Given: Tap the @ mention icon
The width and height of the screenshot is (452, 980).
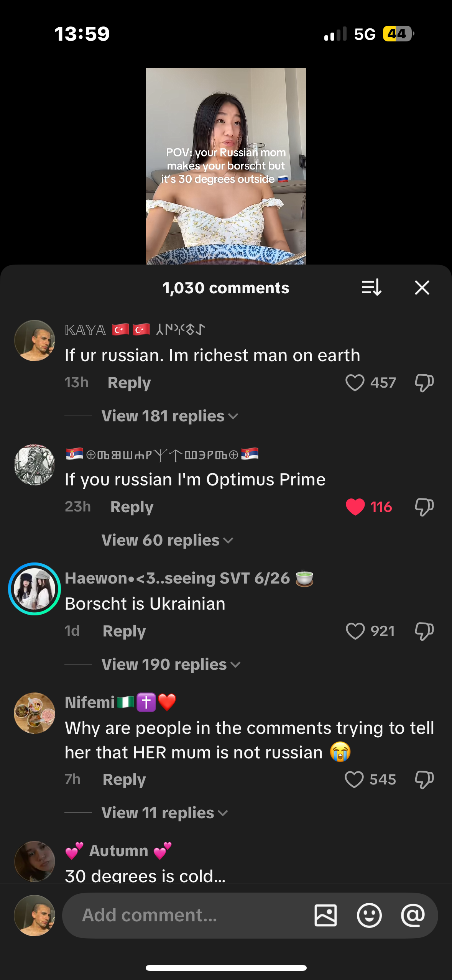Looking at the screenshot, I should [413, 915].
